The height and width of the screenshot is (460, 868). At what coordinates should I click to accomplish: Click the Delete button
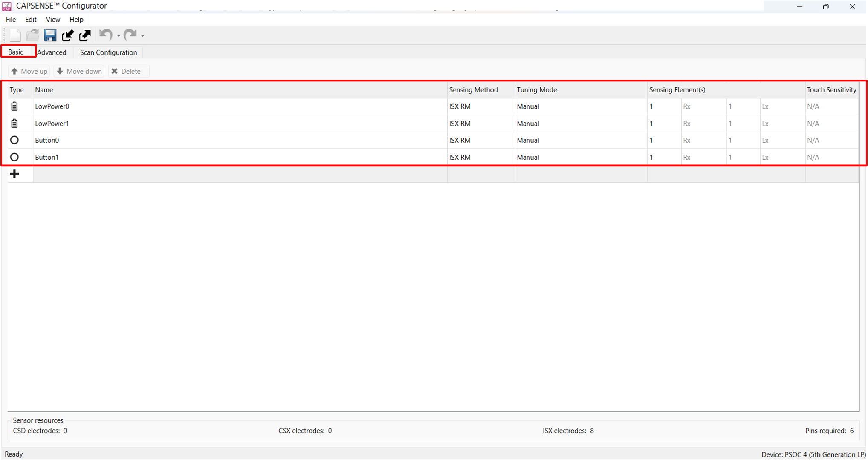pyautogui.click(x=128, y=71)
